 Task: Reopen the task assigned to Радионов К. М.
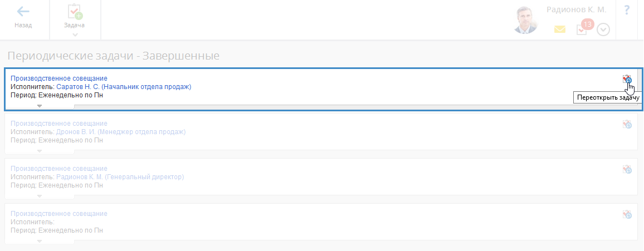click(x=627, y=170)
